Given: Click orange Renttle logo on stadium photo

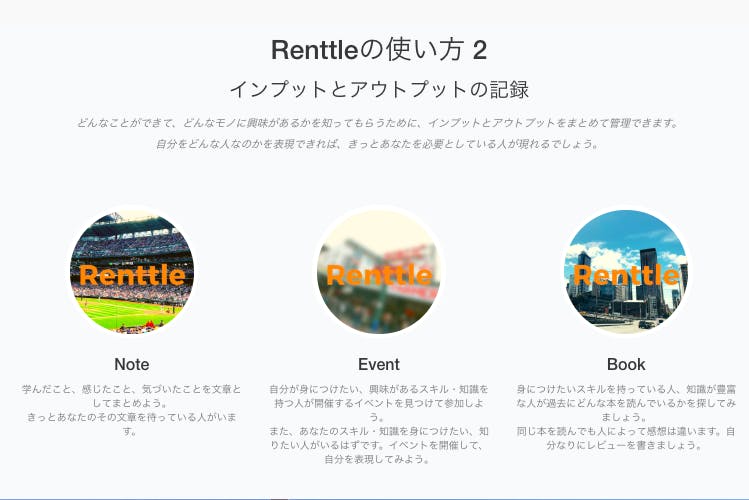Looking at the screenshot, I should [131, 275].
